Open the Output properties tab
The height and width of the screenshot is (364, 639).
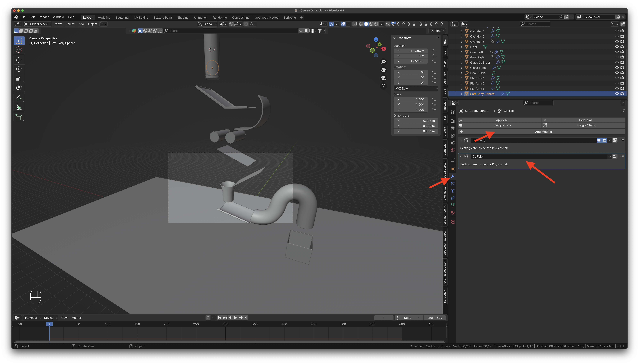coord(453,128)
